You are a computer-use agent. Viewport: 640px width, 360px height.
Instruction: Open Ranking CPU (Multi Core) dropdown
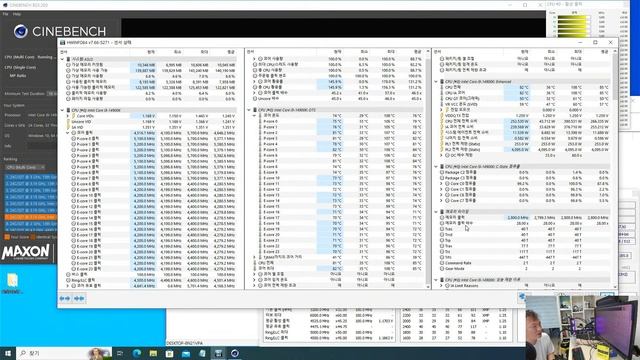(x=25, y=167)
